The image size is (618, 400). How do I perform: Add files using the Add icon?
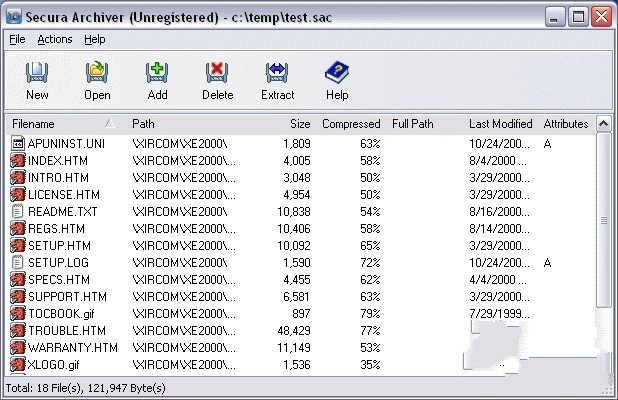(157, 73)
